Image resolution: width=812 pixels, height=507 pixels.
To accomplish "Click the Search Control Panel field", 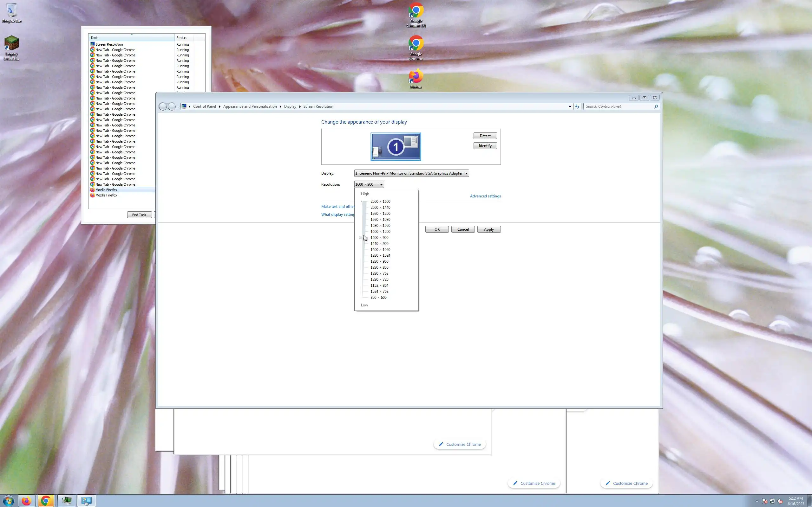I will point(619,107).
